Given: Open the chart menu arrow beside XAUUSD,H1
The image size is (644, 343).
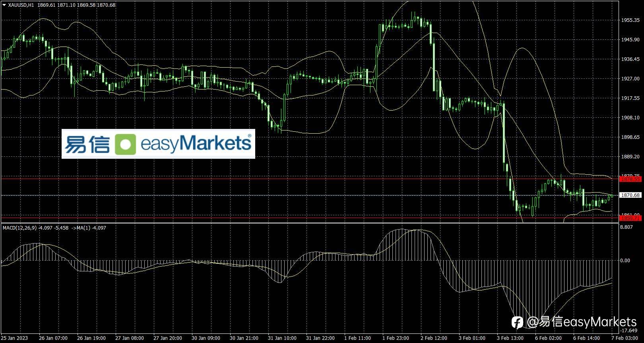Looking at the screenshot, I should tap(4, 5).
